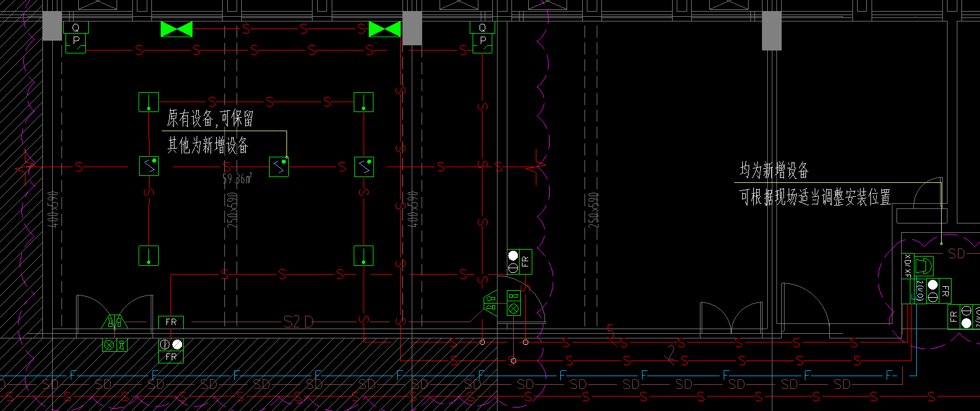
Task: Select top-right green detector symbol in left room
Action: [364, 102]
